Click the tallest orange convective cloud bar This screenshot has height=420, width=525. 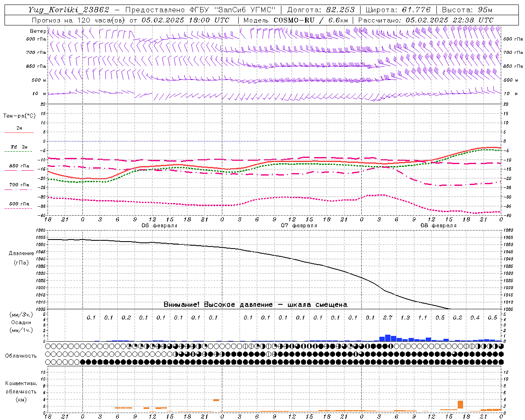coord(460,404)
